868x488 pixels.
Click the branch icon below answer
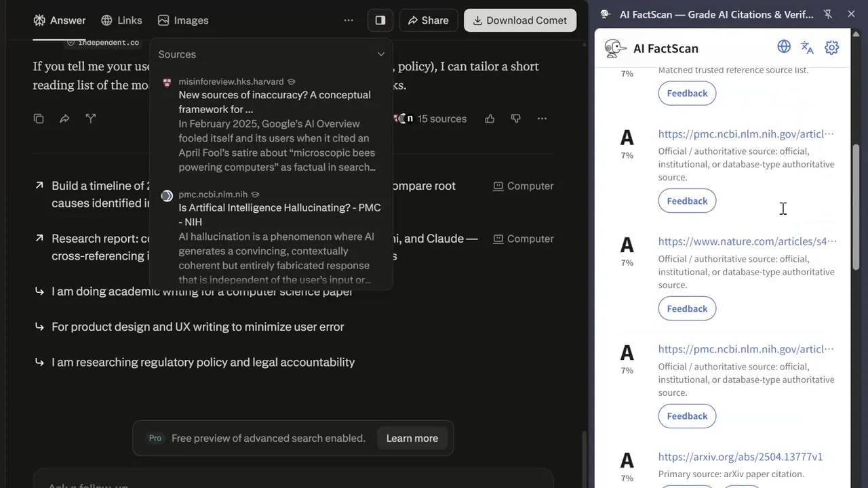click(x=91, y=119)
